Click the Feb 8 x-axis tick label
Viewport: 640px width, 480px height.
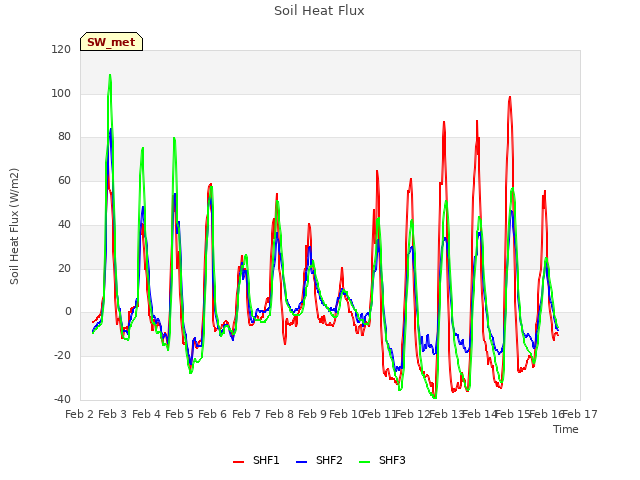click(279, 414)
